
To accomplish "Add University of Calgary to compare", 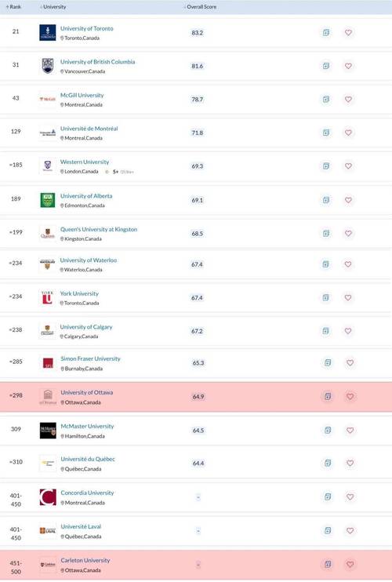I will coord(325,331).
